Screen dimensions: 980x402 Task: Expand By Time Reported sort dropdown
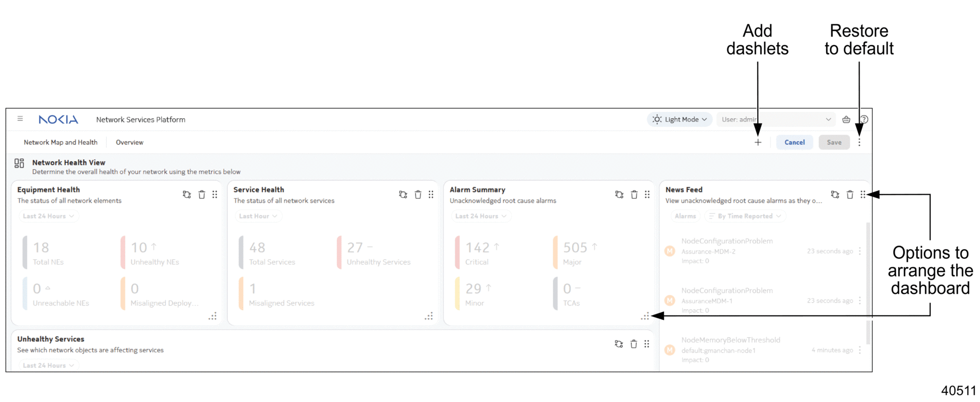745,216
